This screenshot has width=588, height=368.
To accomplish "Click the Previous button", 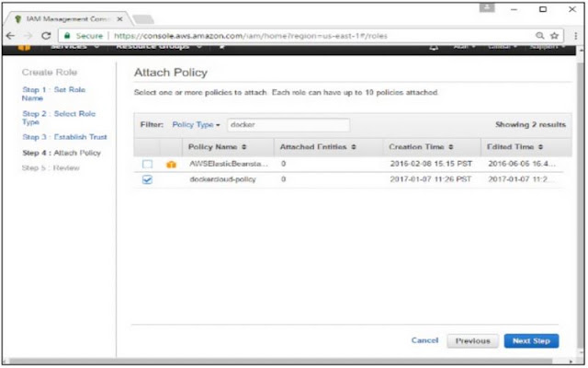I will click(472, 341).
